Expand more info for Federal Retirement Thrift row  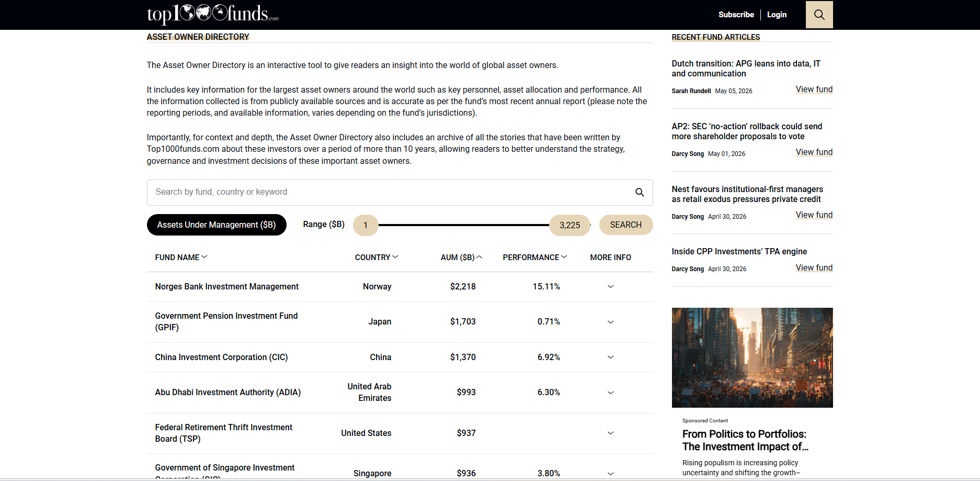(610, 433)
